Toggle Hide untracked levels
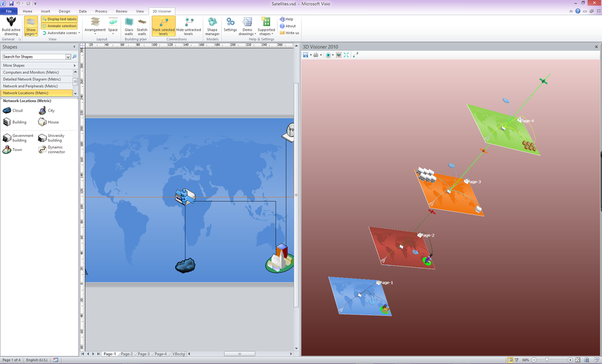 pyautogui.click(x=188, y=26)
